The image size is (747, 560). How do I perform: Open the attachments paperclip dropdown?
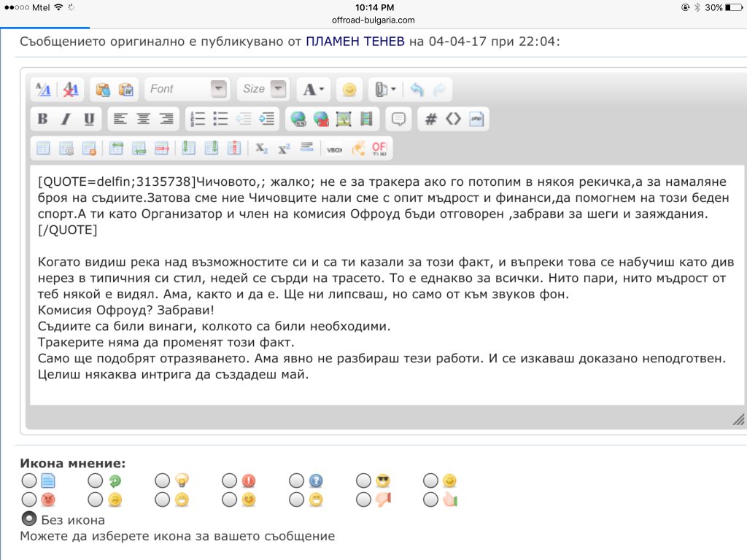pyautogui.click(x=384, y=89)
